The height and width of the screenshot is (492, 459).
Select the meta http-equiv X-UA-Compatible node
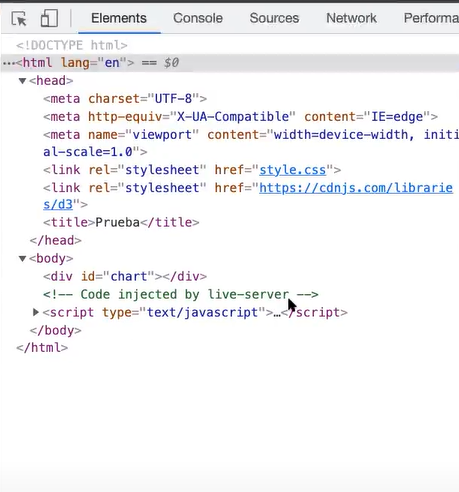[x=240, y=117]
